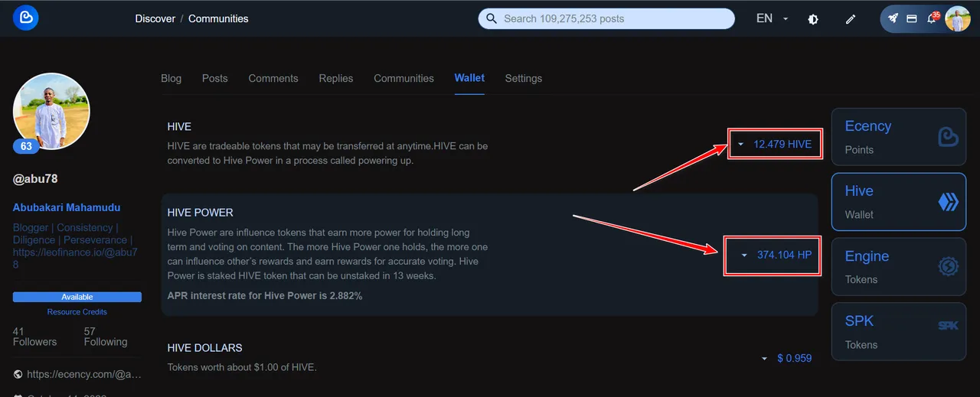Switch to the Blog tab
The height and width of the screenshot is (397, 980).
click(171, 78)
